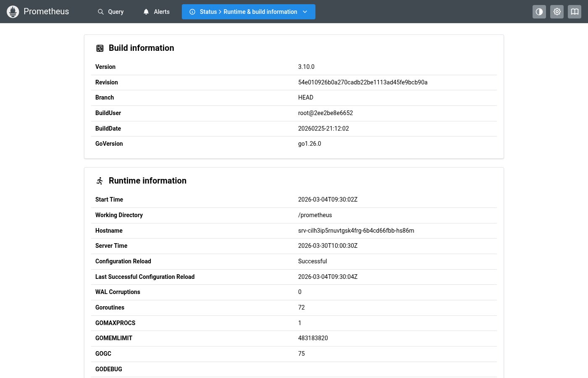This screenshot has width=588, height=378.
Task: Click the Prometheus flame logo
Action: (13, 12)
